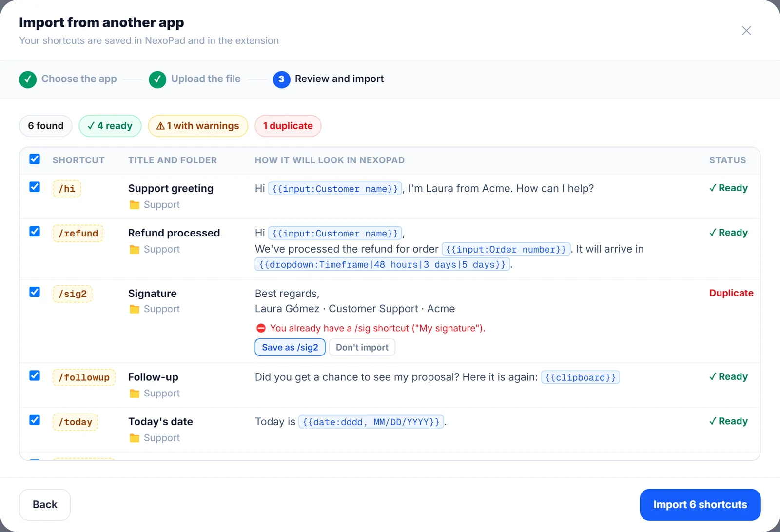The width and height of the screenshot is (780, 532).
Task: Click the STATUS column header
Action: point(727,160)
